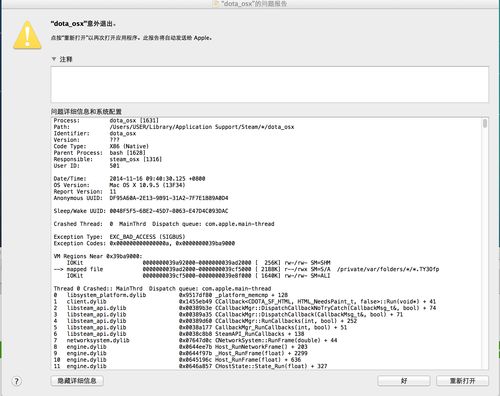The height and width of the screenshot is (396, 500).
Task: Click the OS Version Mac OS X 10.9.5 line
Action: (x=119, y=185)
